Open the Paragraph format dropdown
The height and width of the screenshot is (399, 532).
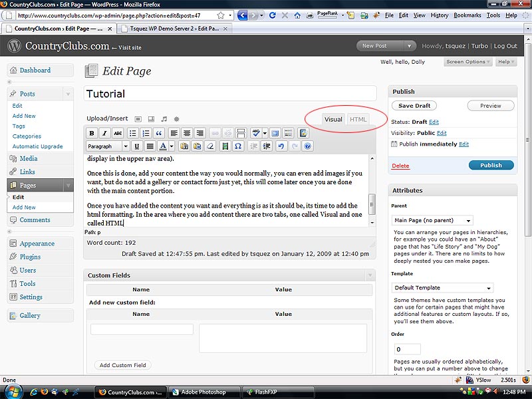click(x=108, y=146)
